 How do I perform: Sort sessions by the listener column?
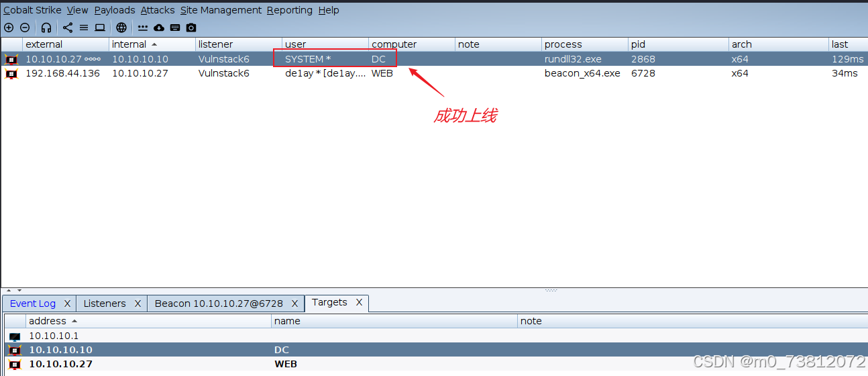pyautogui.click(x=239, y=44)
